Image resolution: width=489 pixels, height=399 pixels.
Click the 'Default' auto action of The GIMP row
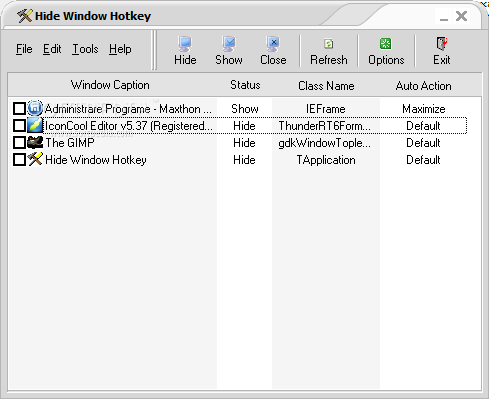(x=423, y=143)
